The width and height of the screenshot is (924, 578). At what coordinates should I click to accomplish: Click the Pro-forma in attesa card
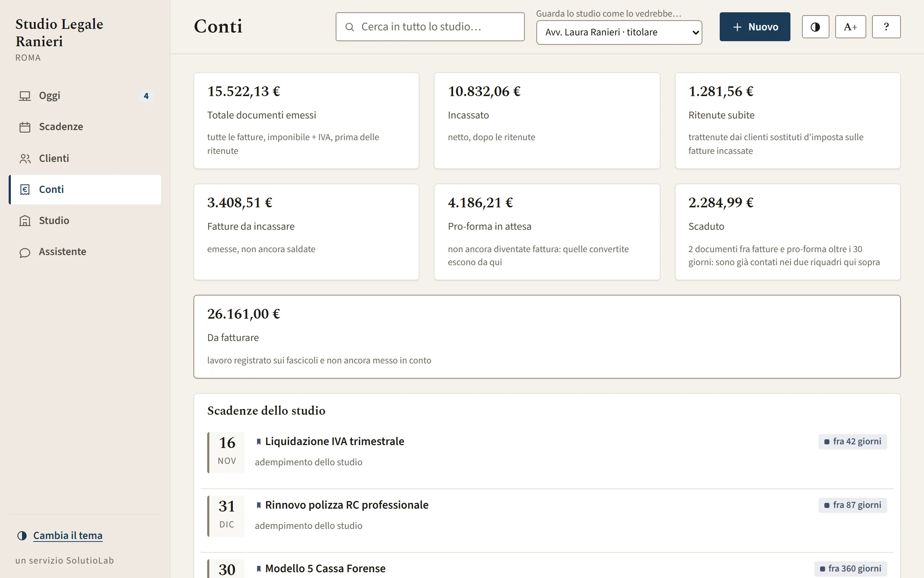(547, 232)
